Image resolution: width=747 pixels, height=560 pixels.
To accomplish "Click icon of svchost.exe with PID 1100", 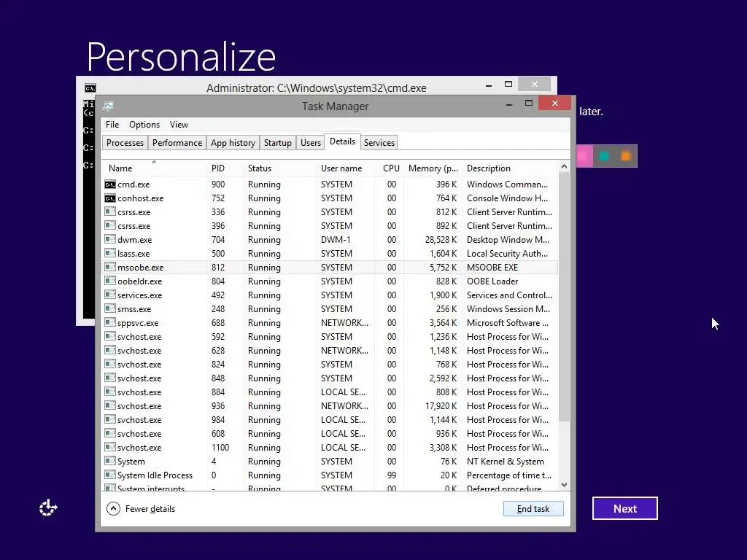I will click(110, 447).
